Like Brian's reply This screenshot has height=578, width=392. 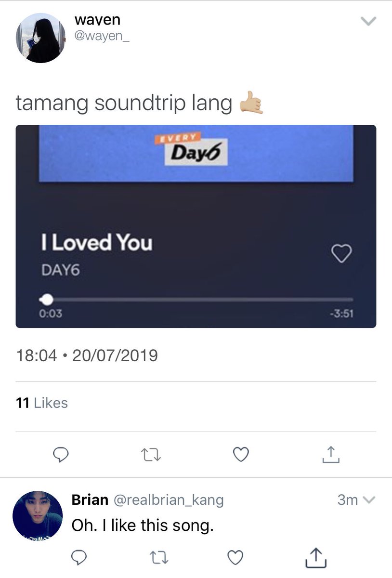click(235, 557)
